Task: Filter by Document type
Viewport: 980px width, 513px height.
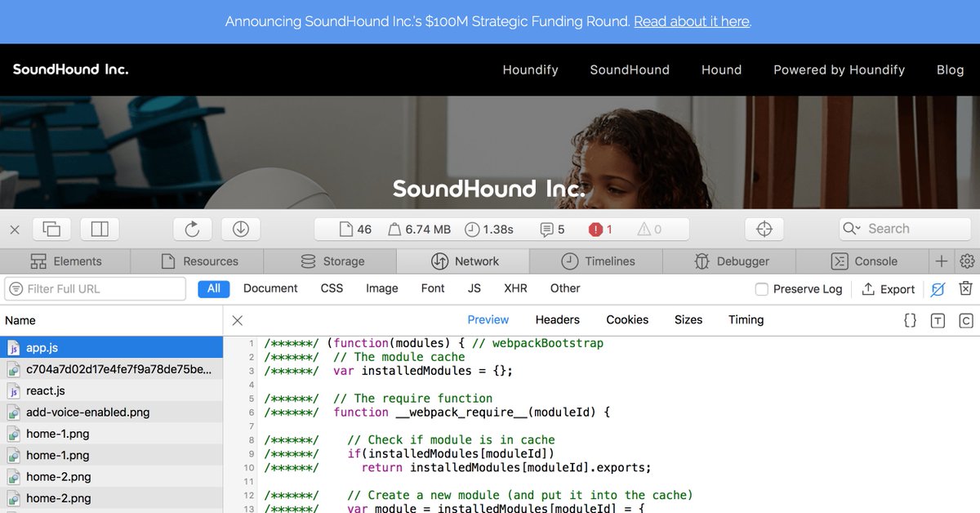Action: click(x=270, y=288)
